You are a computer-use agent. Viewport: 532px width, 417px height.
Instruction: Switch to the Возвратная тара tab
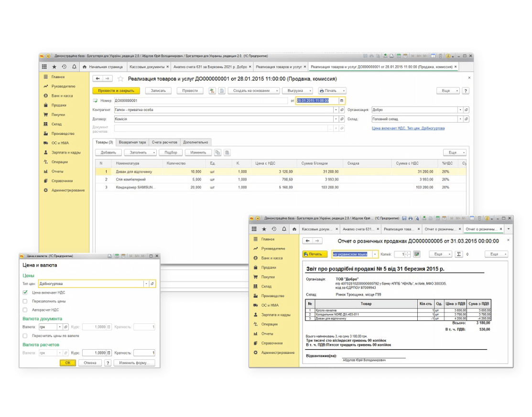tap(133, 142)
